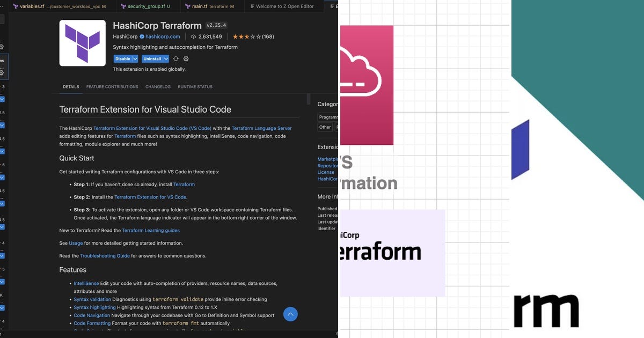
Task: Click the blue scroll-to-top arrow
Action: pyautogui.click(x=290, y=314)
